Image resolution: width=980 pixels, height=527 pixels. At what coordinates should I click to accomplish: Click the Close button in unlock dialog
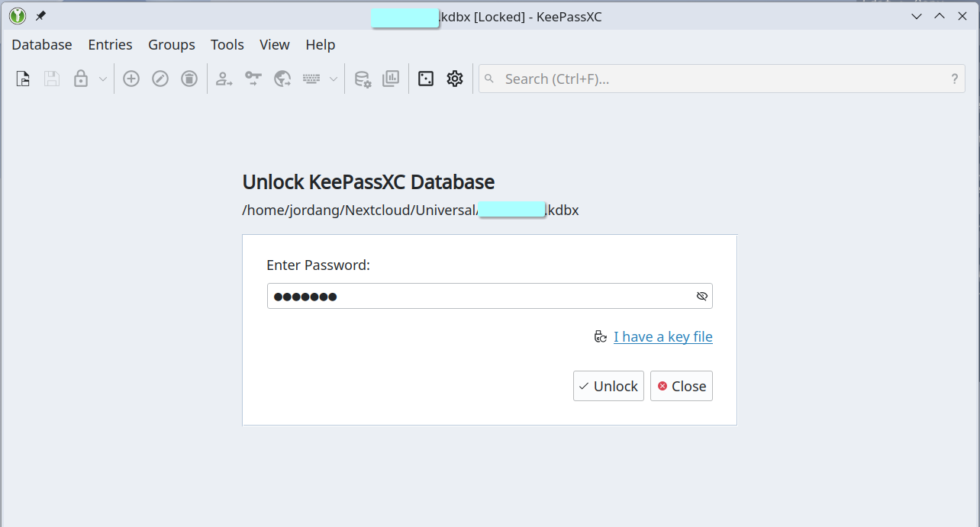tap(682, 386)
